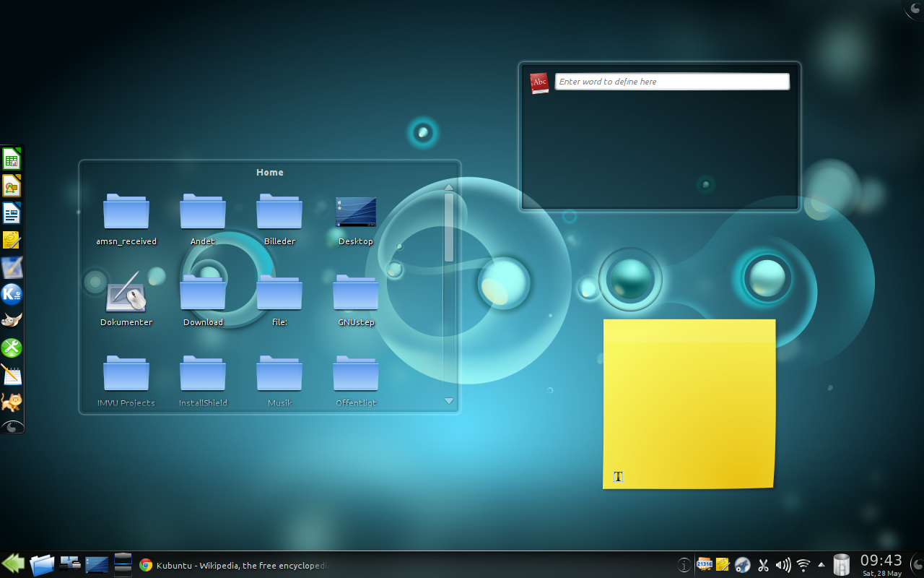Click the Klipper scissors tray icon
The width and height of the screenshot is (924, 578).
763,565
